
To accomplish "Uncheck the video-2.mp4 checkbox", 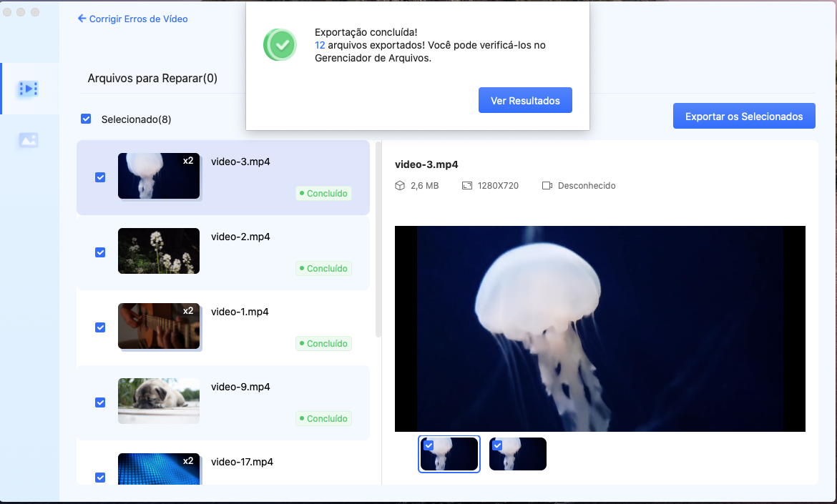I will click(100, 252).
